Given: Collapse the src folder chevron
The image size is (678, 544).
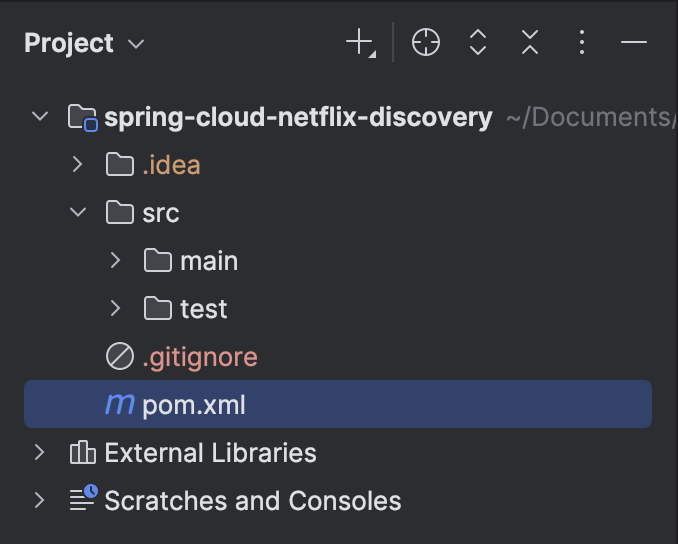Looking at the screenshot, I should 78,212.
